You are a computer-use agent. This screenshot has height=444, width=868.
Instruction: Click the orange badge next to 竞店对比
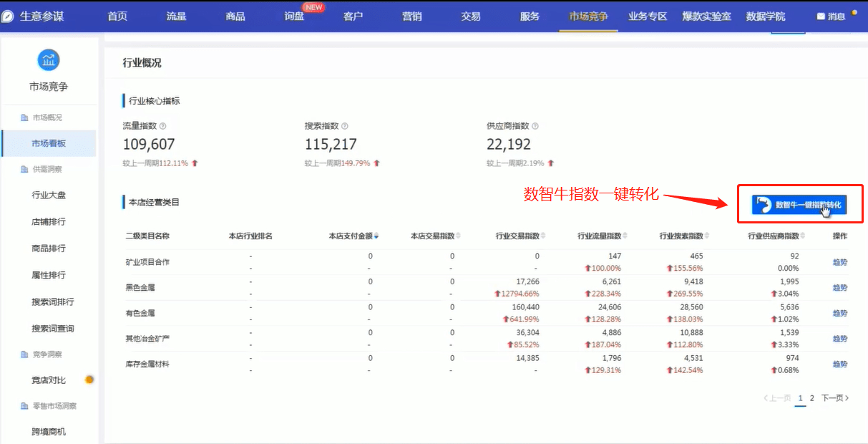coord(89,380)
